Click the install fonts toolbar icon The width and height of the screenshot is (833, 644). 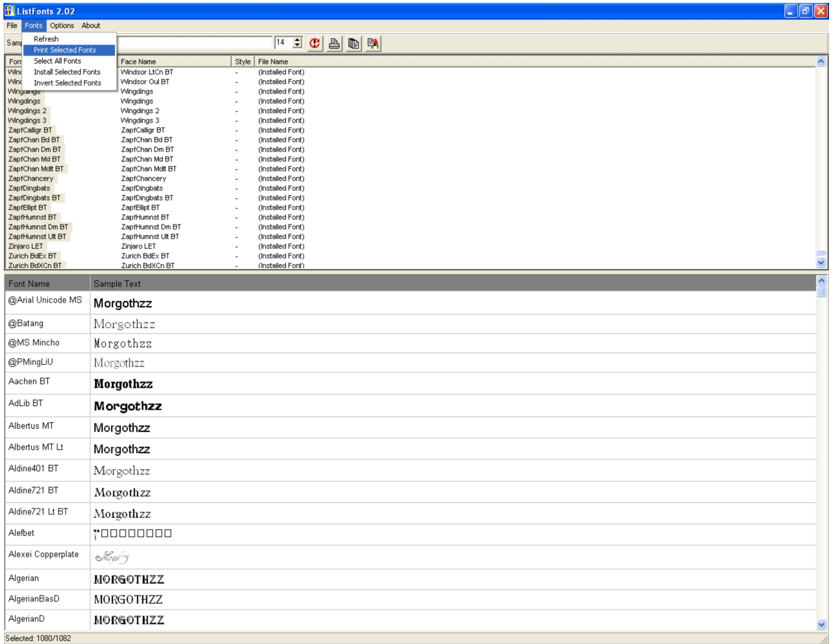pyautogui.click(x=373, y=44)
